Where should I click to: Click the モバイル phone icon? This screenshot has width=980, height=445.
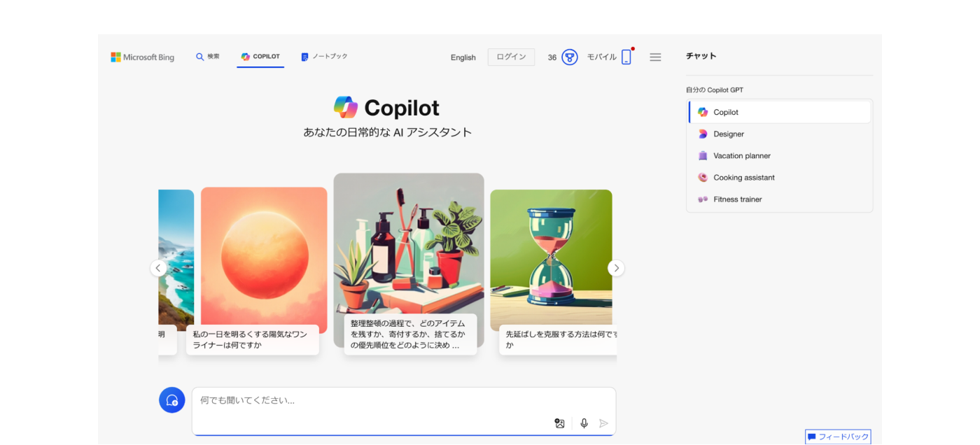[x=626, y=57]
